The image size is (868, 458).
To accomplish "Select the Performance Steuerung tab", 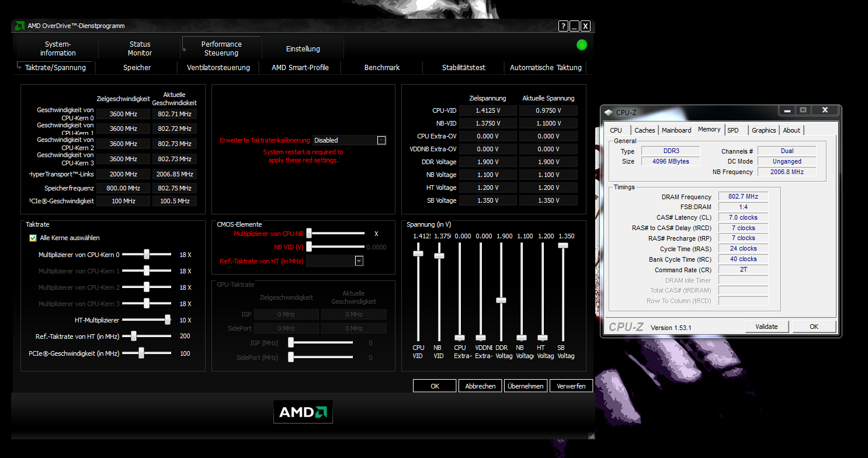I will 221,48.
